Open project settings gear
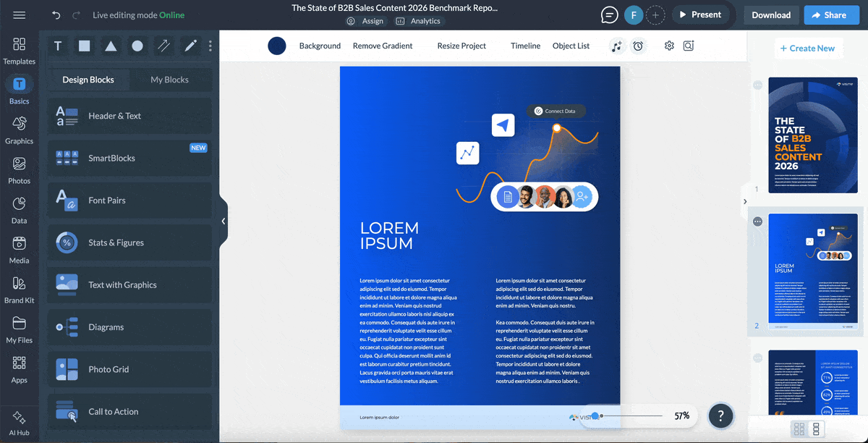 pos(669,46)
